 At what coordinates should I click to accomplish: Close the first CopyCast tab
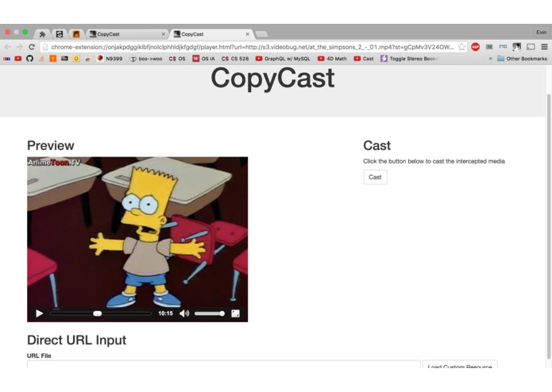tap(164, 34)
